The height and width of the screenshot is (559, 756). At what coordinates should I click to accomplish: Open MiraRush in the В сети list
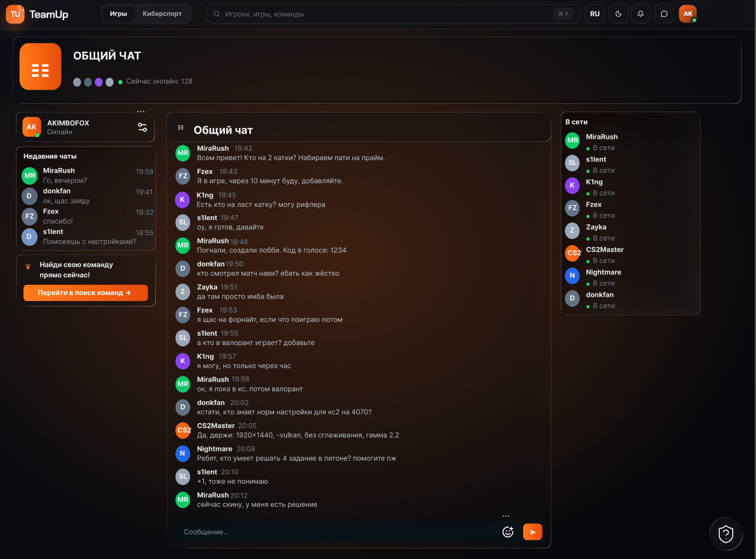pyautogui.click(x=631, y=142)
